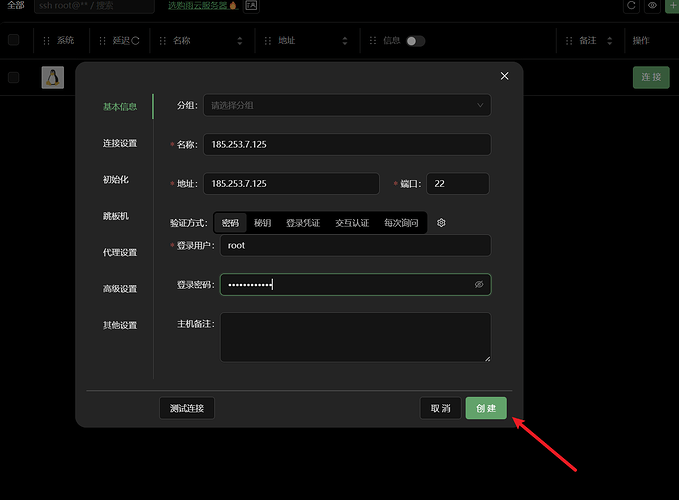Click the Linux penguin system icon
This screenshot has width=679, height=500.
[x=53, y=78]
